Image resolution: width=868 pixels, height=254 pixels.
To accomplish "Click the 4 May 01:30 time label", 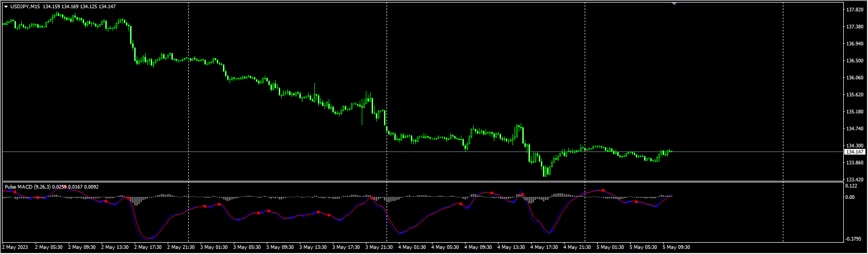I will click(x=412, y=247).
